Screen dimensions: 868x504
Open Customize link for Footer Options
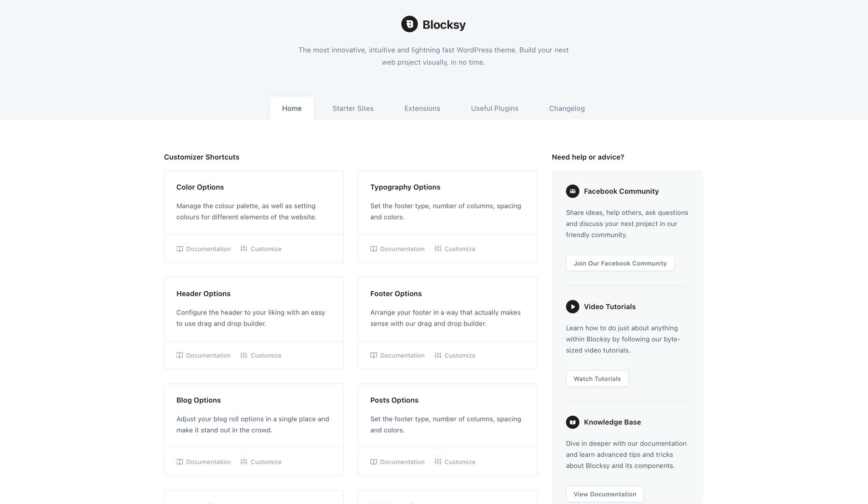[x=455, y=355]
